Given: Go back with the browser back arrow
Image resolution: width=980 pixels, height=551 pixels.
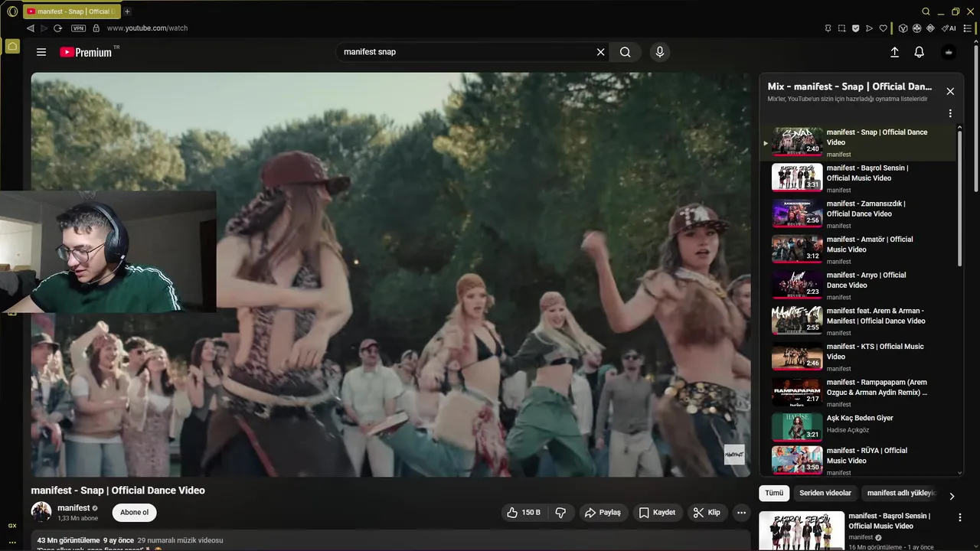Looking at the screenshot, I should point(31,28).
